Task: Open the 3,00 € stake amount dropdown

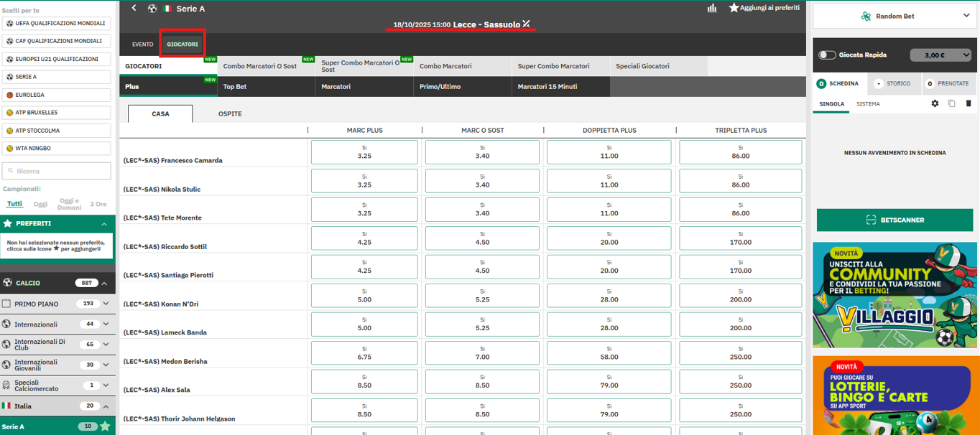Action: point(940,55)
